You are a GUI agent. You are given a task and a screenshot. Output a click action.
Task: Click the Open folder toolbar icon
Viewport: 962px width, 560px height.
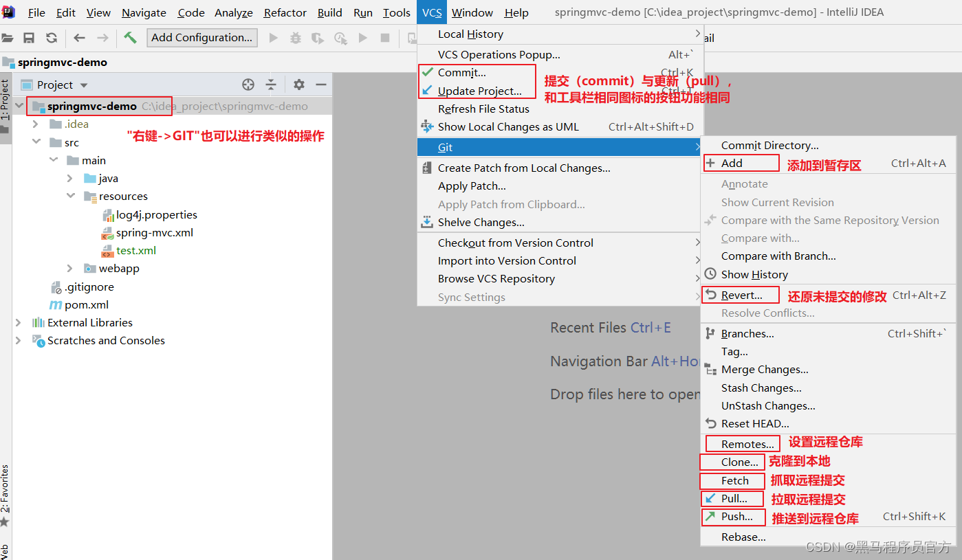[x=6, y=38]
